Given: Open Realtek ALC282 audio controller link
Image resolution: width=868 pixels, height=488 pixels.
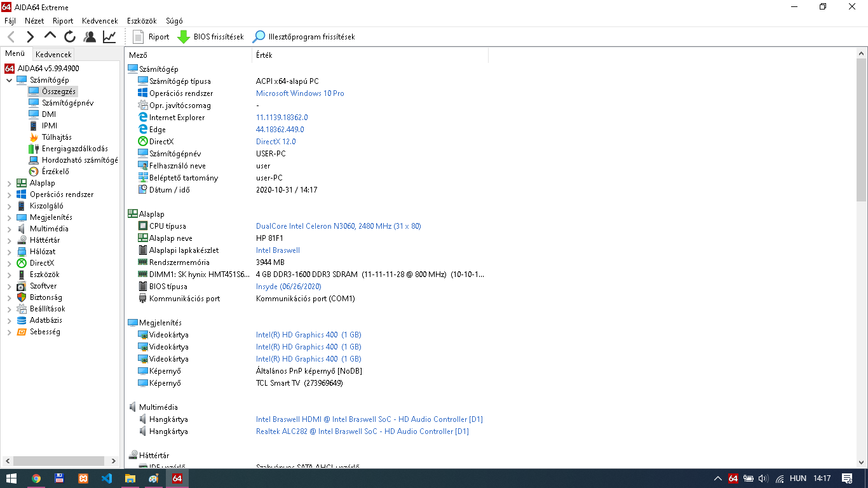Looking at the screenshot, I should click(362, 431).
